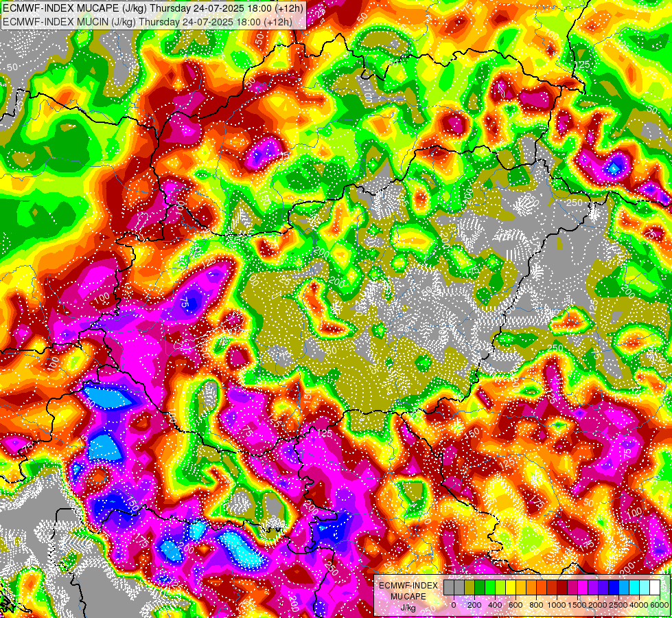Click the MUCIN title line at top
The image size is (672, 618).
(148, 21)
